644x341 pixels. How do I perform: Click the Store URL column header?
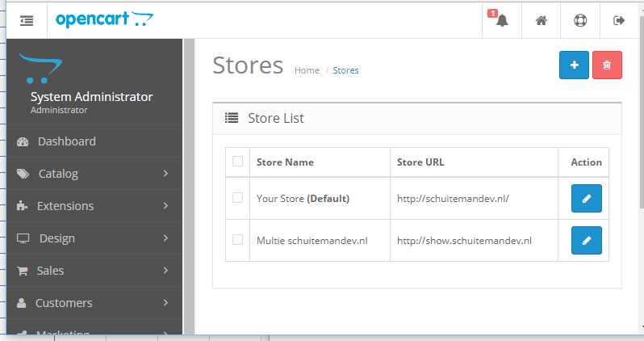[x=420, y=162]
